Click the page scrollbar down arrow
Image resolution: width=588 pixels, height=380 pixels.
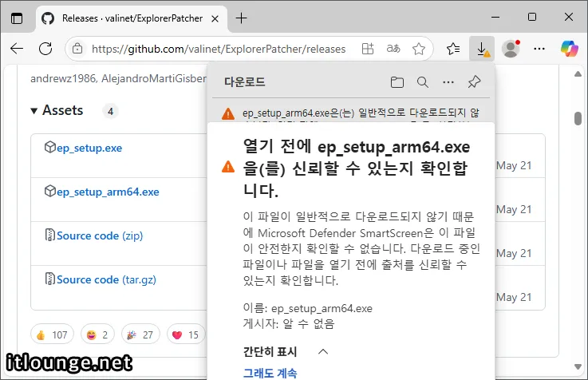click(x=578, y=366)
